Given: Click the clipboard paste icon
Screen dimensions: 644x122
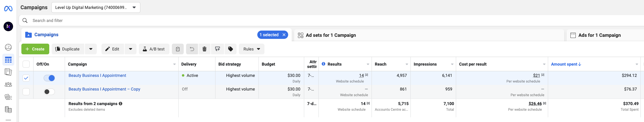Looking at the screenshot, I should pos(178,49).
